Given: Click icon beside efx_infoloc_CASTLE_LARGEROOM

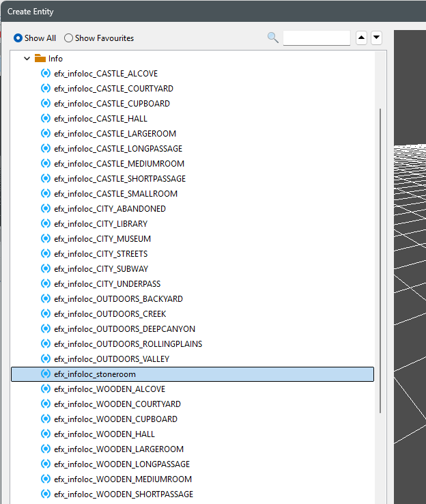Looking at the screenshot, I should coord(46,133).
